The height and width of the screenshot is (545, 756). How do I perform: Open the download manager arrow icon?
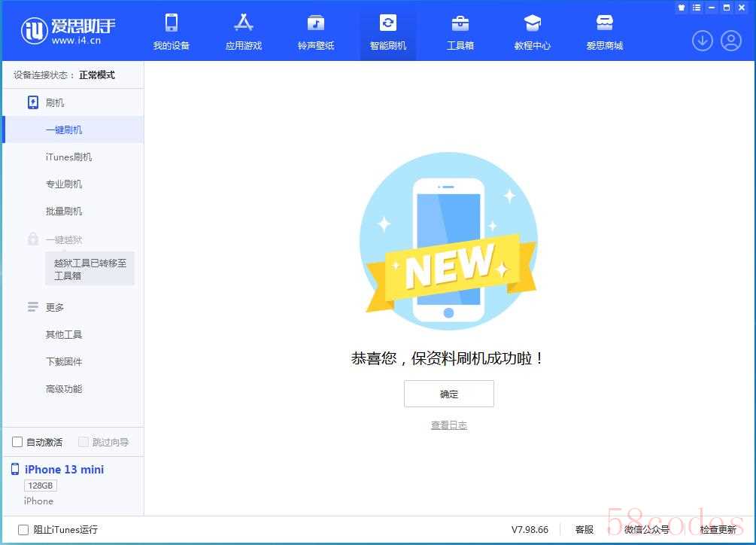click(x=703, y=41)
